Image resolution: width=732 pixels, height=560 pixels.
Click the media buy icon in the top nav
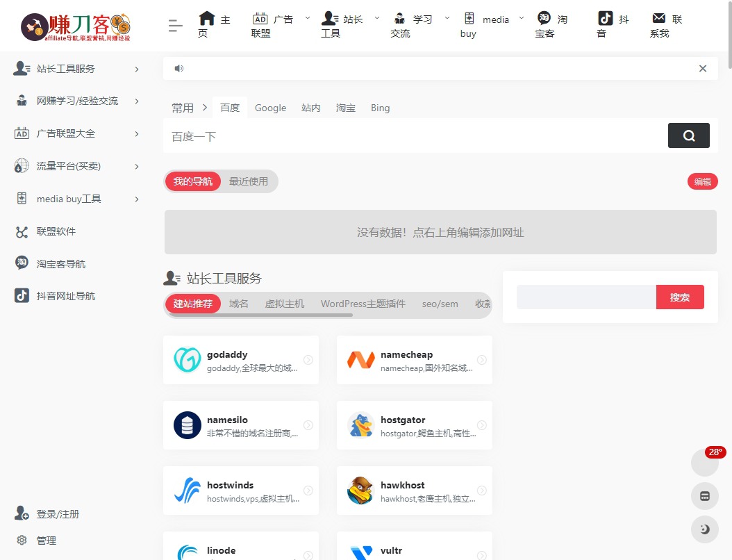pyautogui.click(x=469, y=18)
